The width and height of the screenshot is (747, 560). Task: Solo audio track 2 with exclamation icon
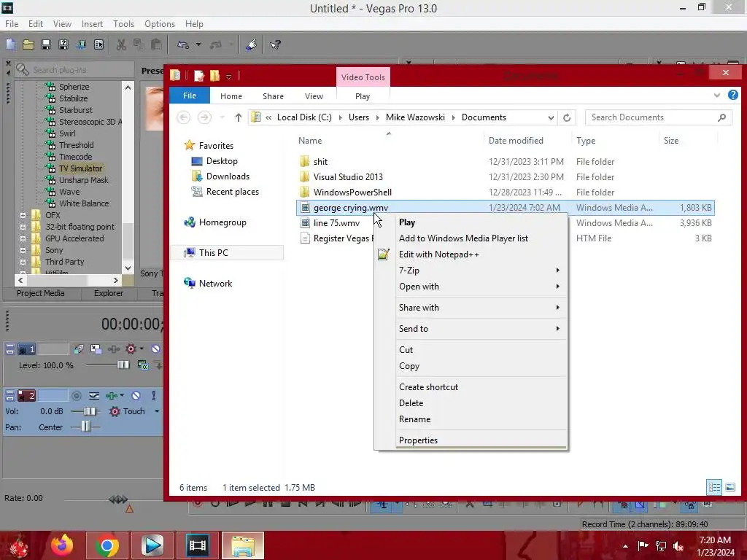[x=153, y=396]
